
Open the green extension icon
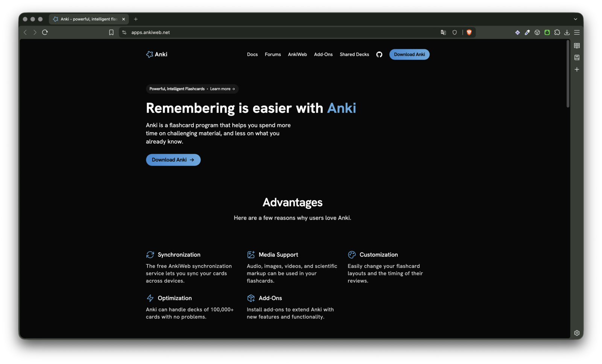[547, 33]
